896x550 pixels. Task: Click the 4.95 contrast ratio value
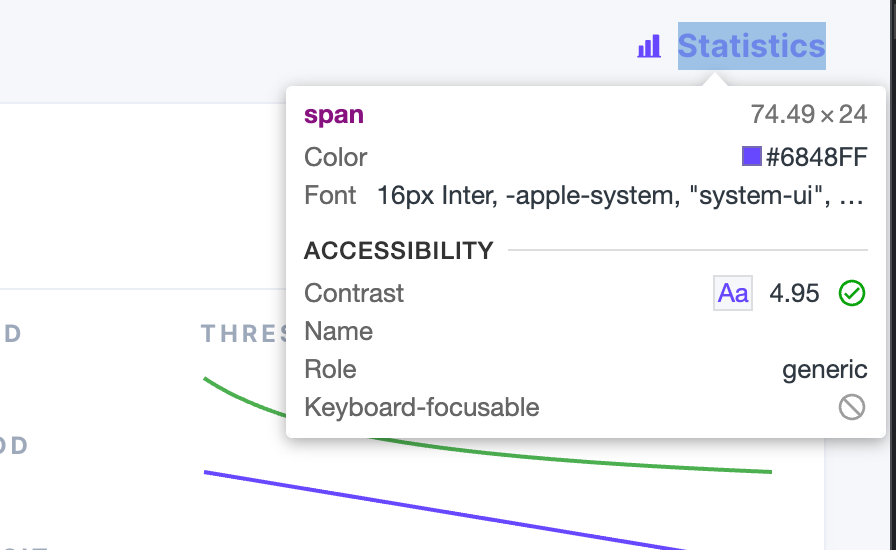click(794, 293)
